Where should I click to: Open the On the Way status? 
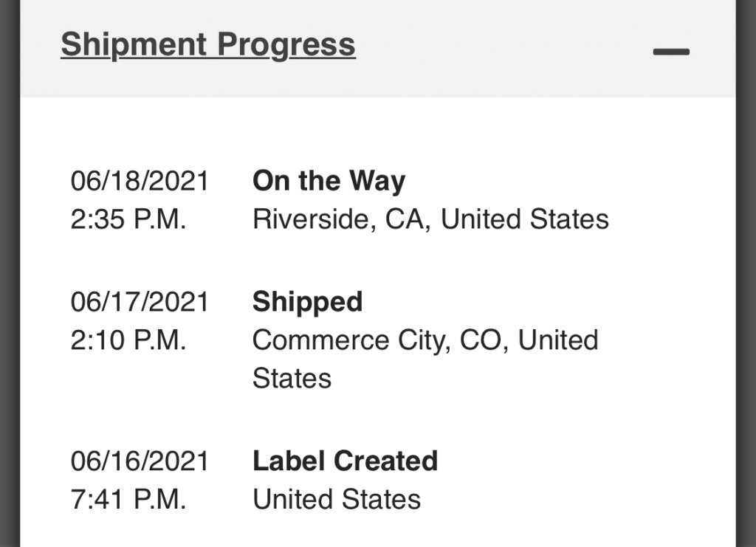(329, 181)
